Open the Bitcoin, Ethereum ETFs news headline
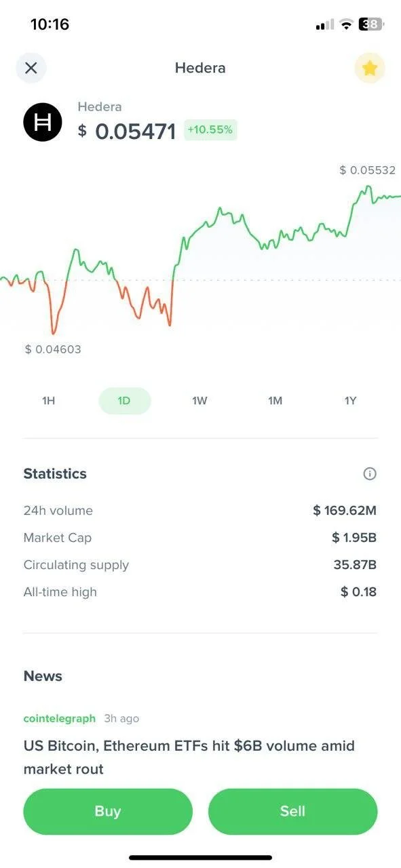The image size is (401, 868). click(x=189, y=757)
